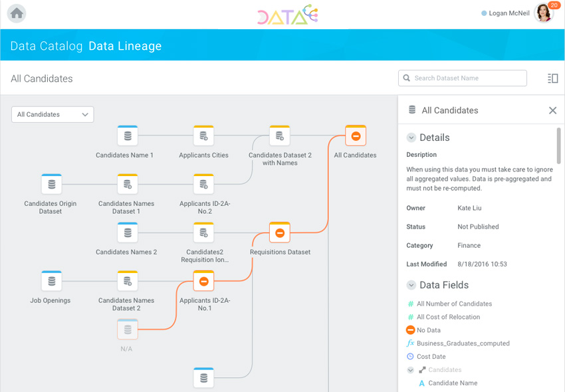Open the user avatar with notification badge
The height and width of the screenshot is (392, 565).
(543, 13)
